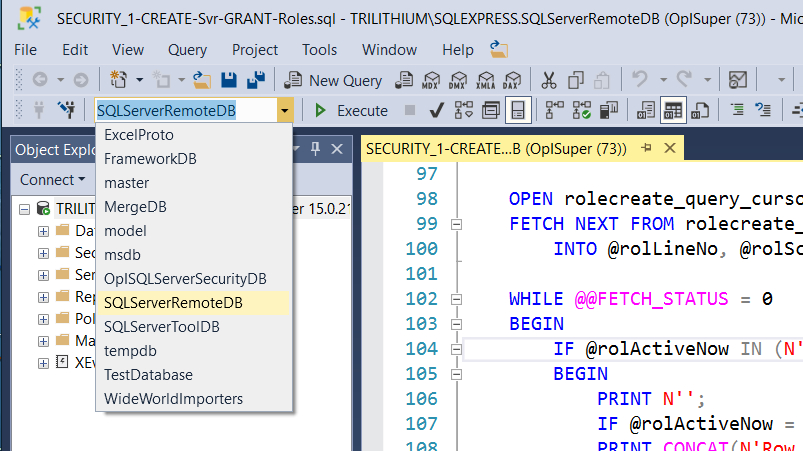This screenshot has width=803, height=451.
Task: Open the Edit menu
Action: [x=75, y=50]
